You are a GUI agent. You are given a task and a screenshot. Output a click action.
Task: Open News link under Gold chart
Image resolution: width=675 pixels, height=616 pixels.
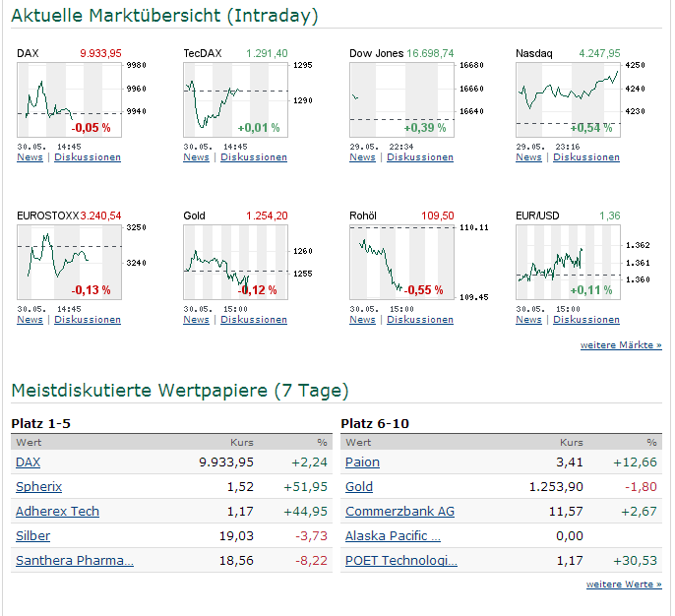[x=196, y=320]
